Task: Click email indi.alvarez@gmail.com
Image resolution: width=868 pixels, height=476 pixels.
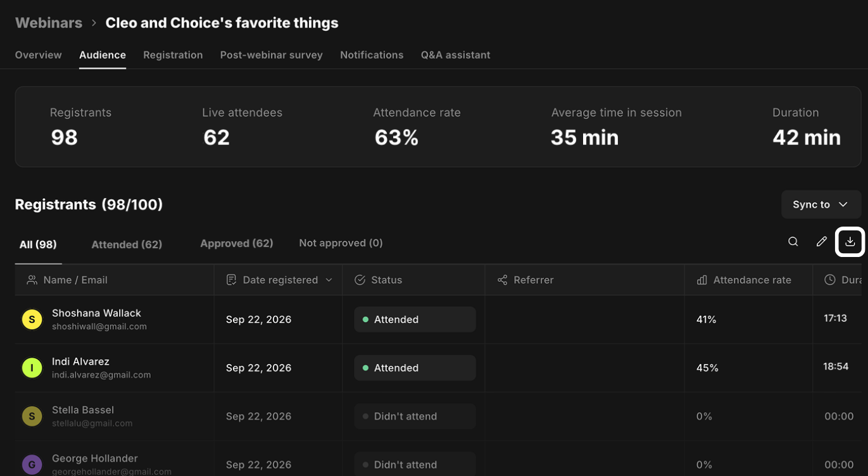Action: (101, 375)
